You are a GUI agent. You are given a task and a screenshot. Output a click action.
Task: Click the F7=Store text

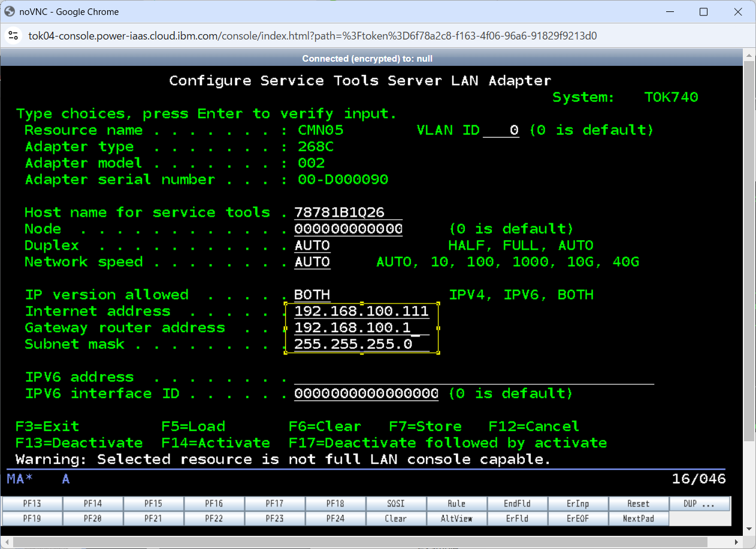point(425,427)
